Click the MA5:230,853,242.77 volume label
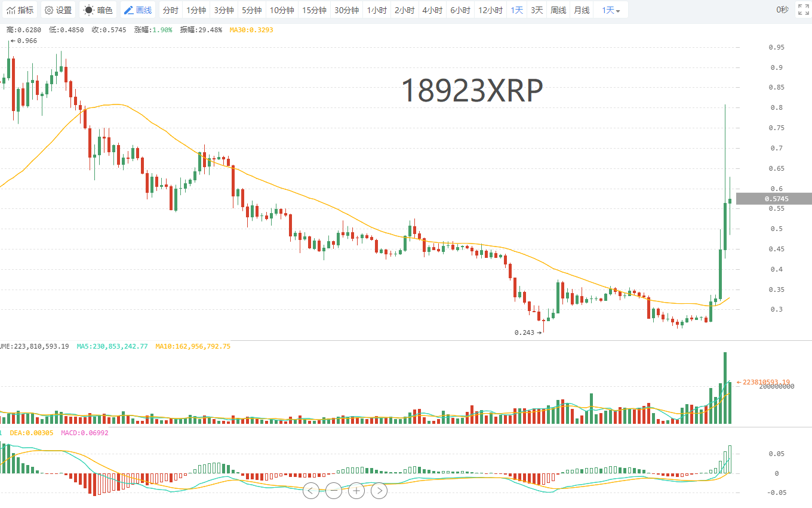Image resolution: width=812 pixels, height=508 pixels. click(112, 346)
